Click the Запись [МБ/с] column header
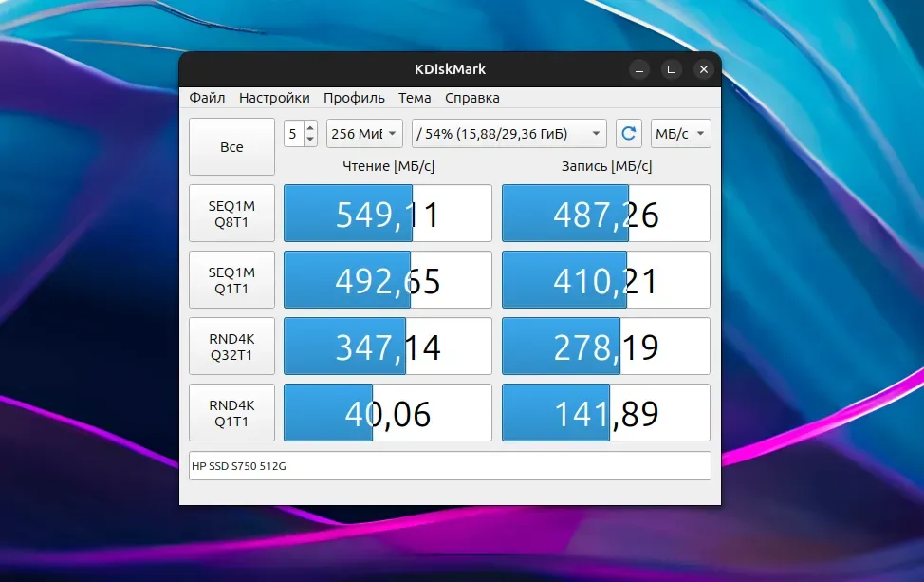924x582 pixels. click(606, 166)
